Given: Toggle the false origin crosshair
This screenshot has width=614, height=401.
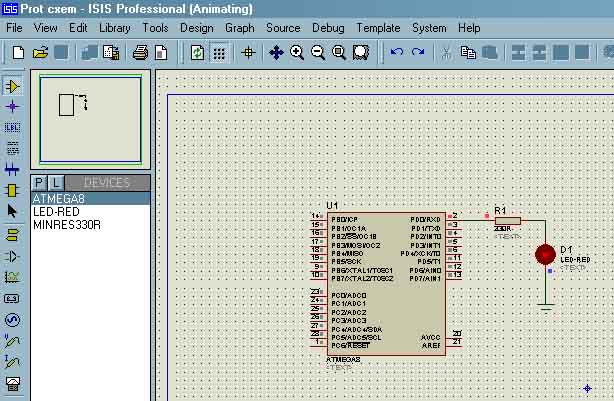Looking at the screenshot, I should coord(248,52).
